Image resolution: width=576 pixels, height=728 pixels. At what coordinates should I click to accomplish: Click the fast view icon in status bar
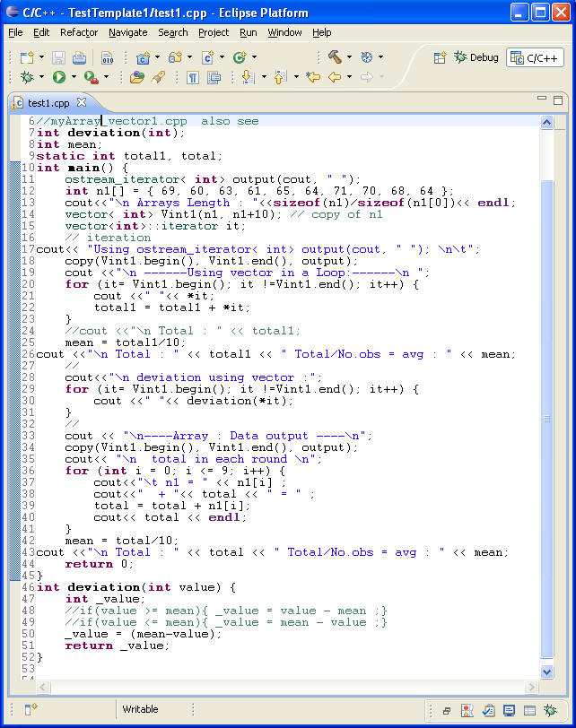31,709
